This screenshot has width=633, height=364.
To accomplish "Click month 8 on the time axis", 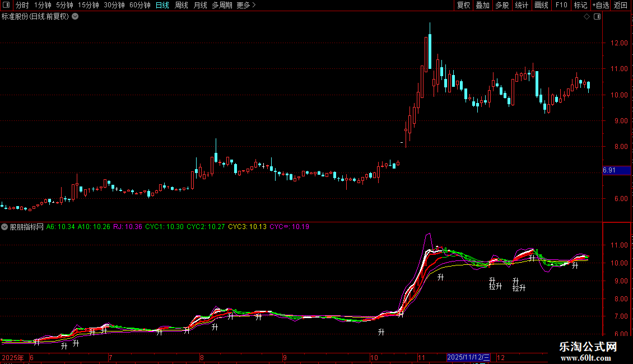I will (202, 357).
